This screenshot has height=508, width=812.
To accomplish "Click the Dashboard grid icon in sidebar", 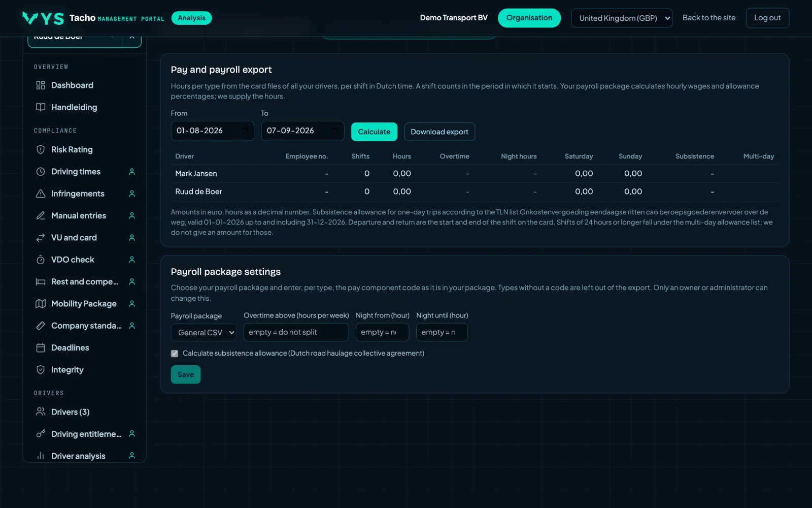I will coord(41,85).
